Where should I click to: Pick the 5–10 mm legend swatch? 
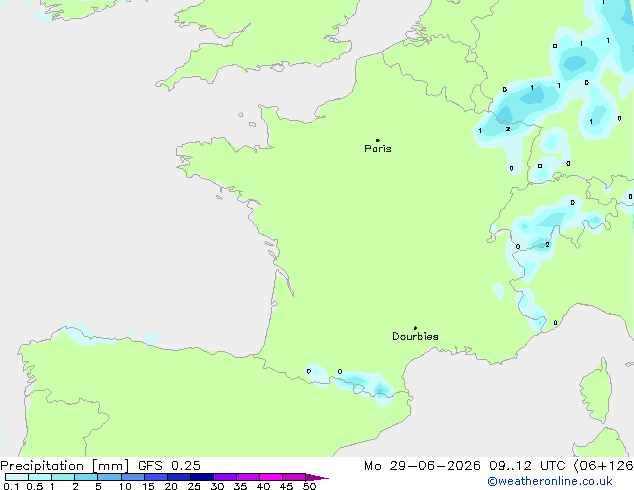109,477
